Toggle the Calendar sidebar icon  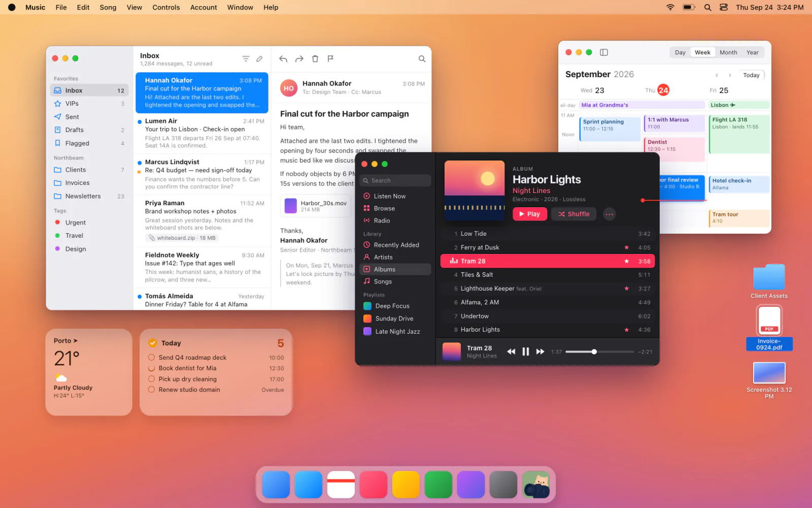tap(604, 52)
